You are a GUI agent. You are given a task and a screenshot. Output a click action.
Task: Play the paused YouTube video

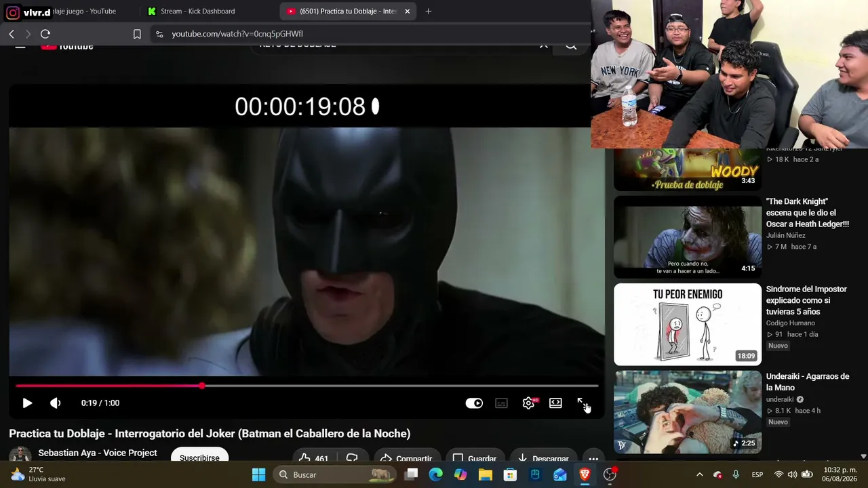point(27,403)
